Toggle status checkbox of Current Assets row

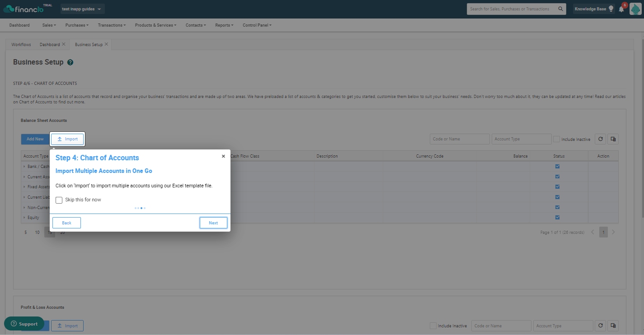pos(557,177)
